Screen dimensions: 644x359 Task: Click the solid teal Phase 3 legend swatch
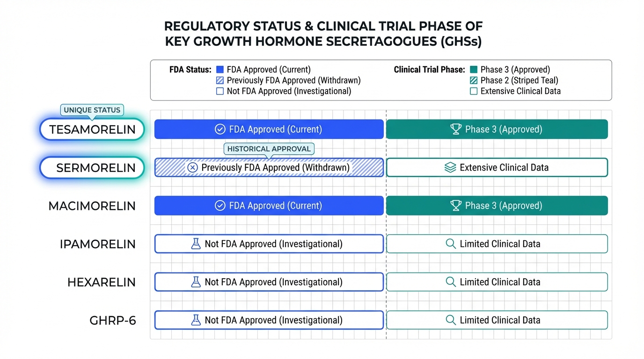[x=473, y=70]
